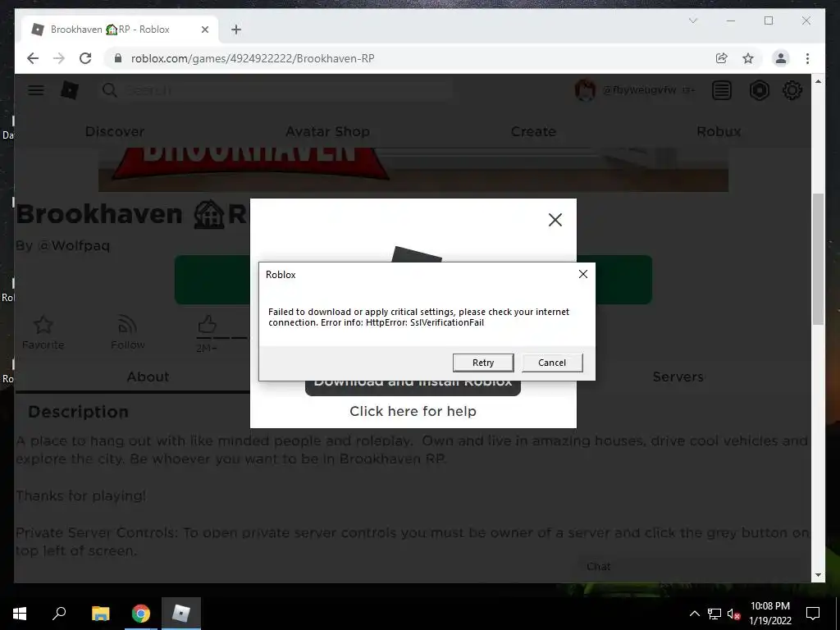Click the Roblox search field
840x630 pixels.
click(276, 90)
